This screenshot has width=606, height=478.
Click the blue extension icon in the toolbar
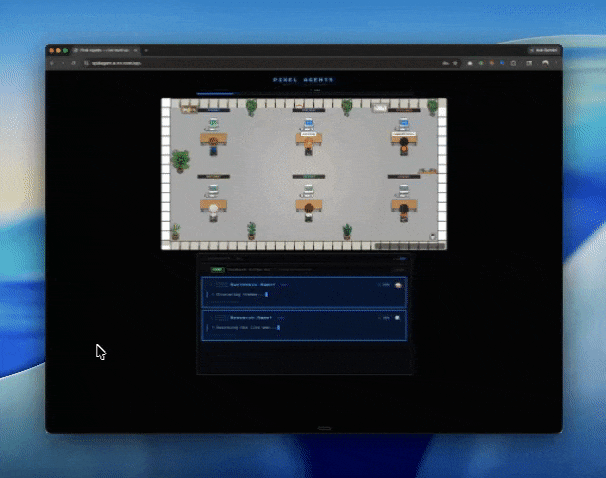(502, 63)
